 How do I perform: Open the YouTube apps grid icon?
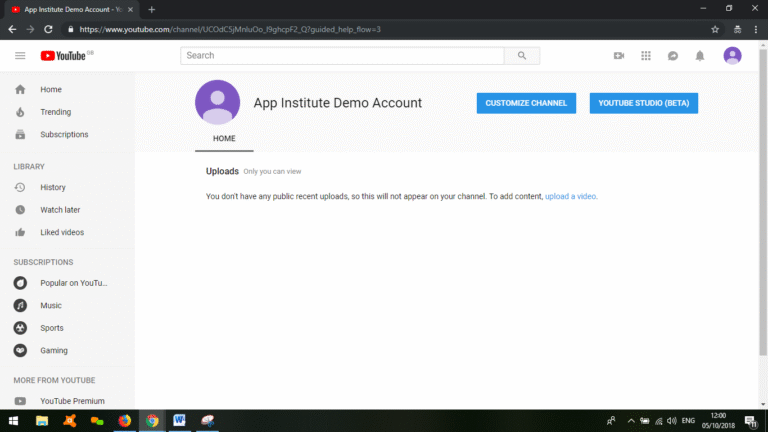pos(646,56)
